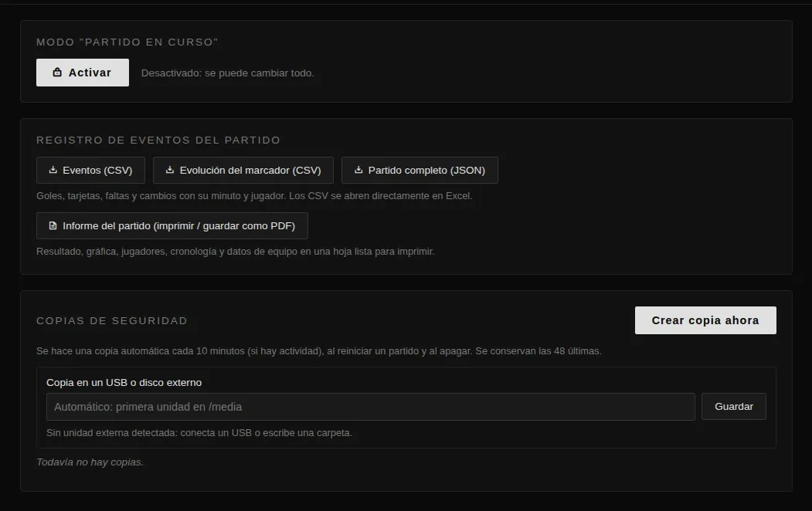Click the note "Se hace una copia automática"
Viewport: 812px width, 511px height.
(x=319, y=350)
